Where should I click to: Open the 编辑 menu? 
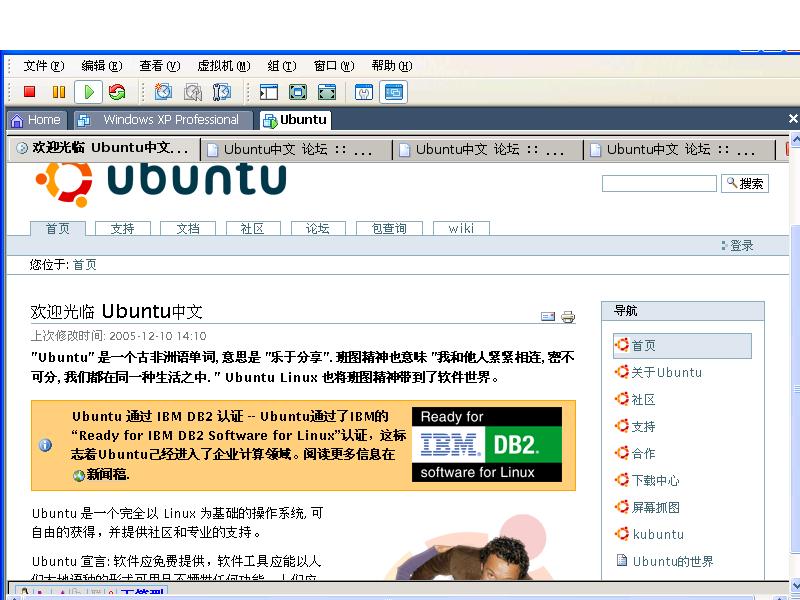point(102,66)
